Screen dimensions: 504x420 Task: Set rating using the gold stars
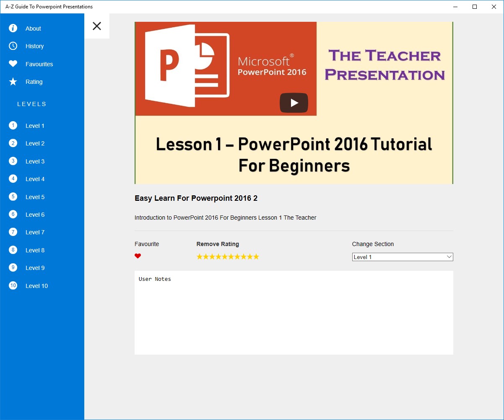coord(228,257)
